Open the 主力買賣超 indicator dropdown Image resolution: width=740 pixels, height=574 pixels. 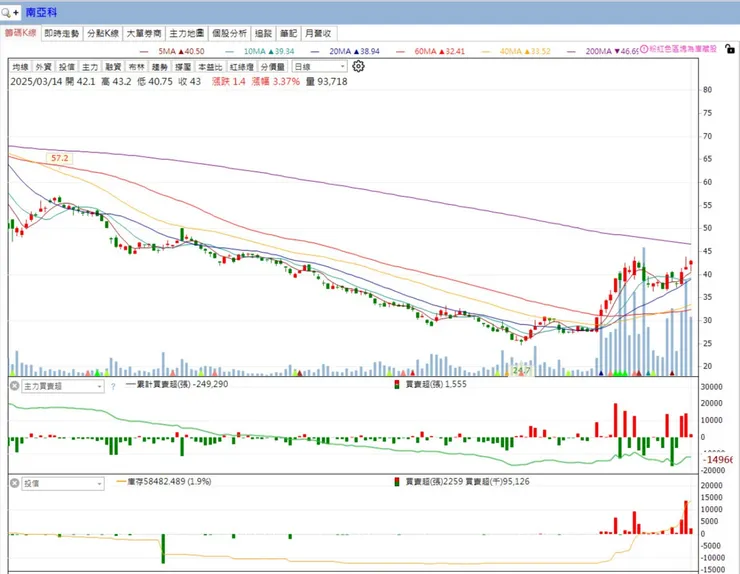[x=63, y=386]
